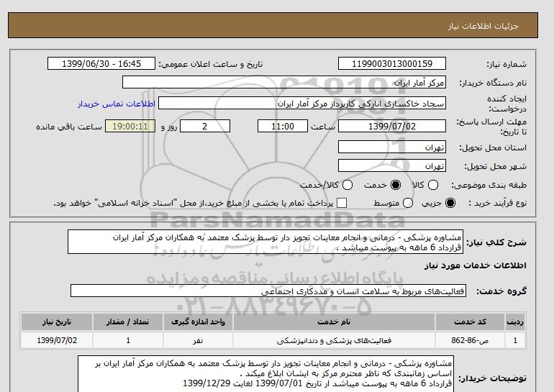554x392 pixels.
Task: Toggle the اسناد خزانه اسلامی payment checkbox
Action: [342, 203]
